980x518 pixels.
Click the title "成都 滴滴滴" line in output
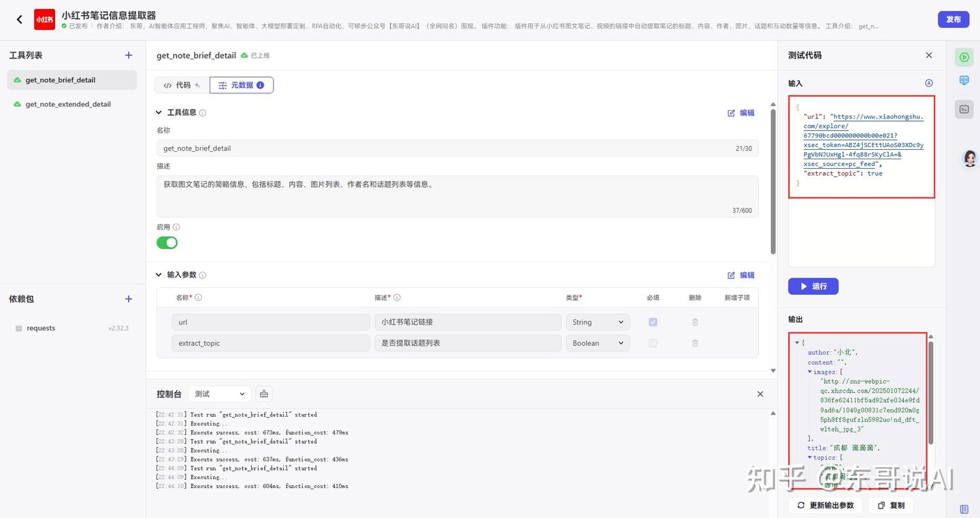point(845,448)
